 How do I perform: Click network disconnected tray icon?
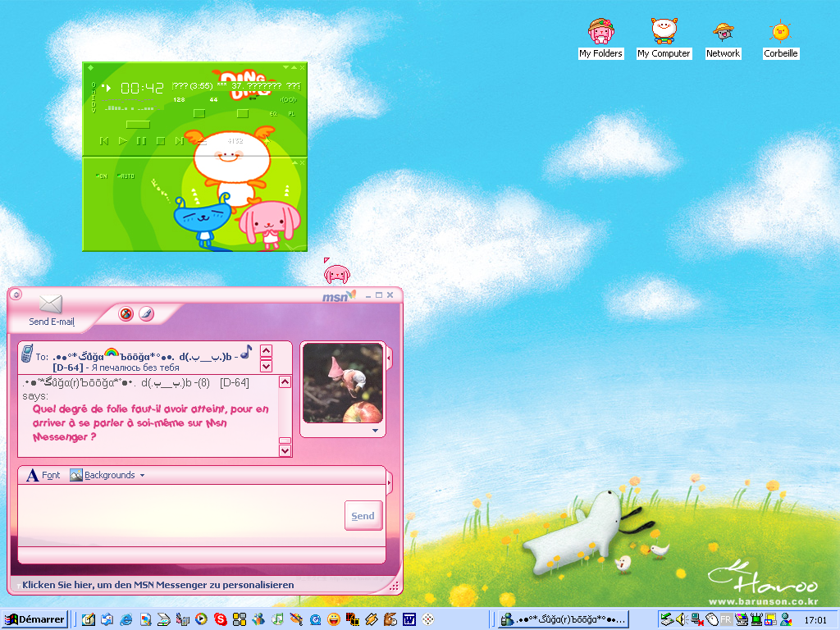(x=696, y=620)
